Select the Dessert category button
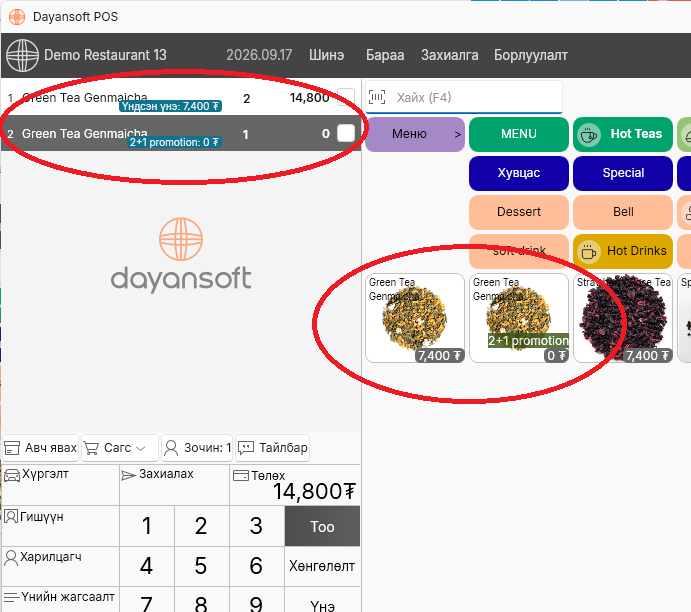 519,212
